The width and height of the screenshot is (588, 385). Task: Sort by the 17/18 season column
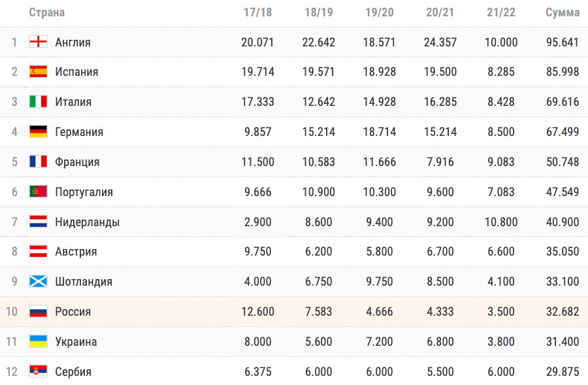tap(257, 12)
